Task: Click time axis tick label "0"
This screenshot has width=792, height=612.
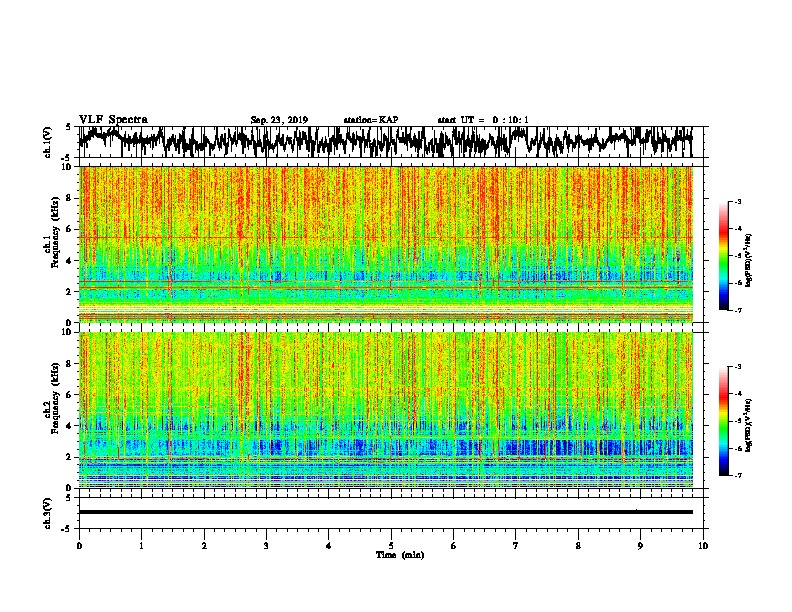Action: click(79, 546)
